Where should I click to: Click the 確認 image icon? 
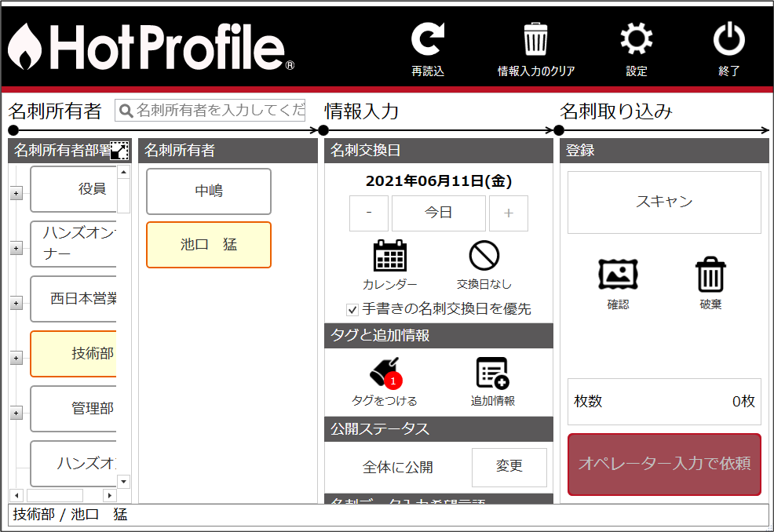tap(618, 275)
